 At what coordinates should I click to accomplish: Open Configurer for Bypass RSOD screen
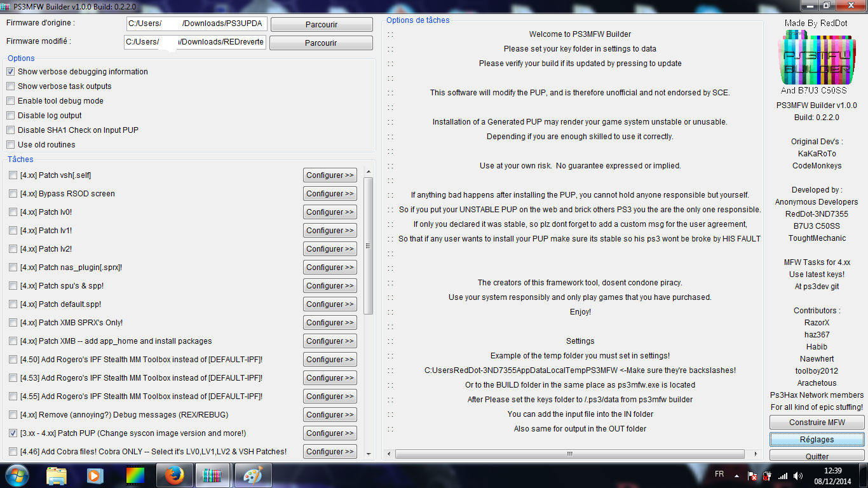330,194
